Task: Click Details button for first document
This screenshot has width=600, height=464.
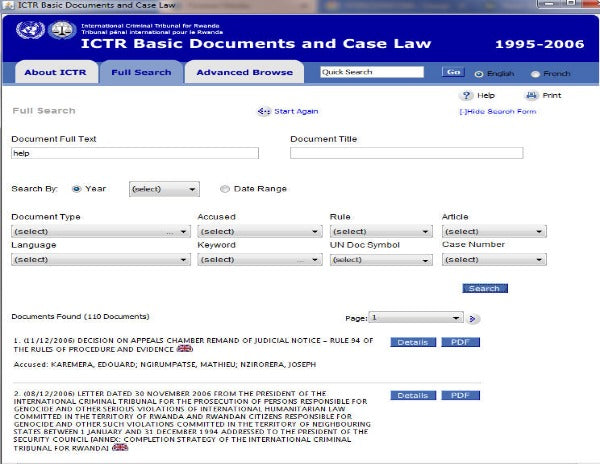Action: coord(412,342)
